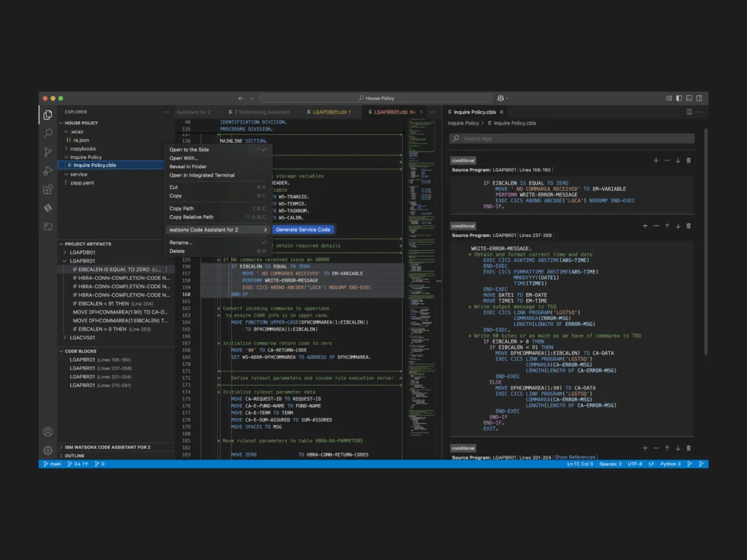
Task: Switch to the Z Refactoring Assistant tab
Action: coord(258,112)
